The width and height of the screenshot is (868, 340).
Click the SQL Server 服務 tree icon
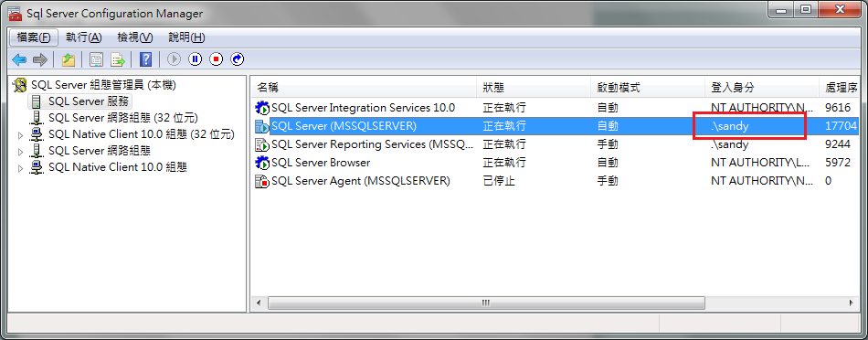click(37, 101)
